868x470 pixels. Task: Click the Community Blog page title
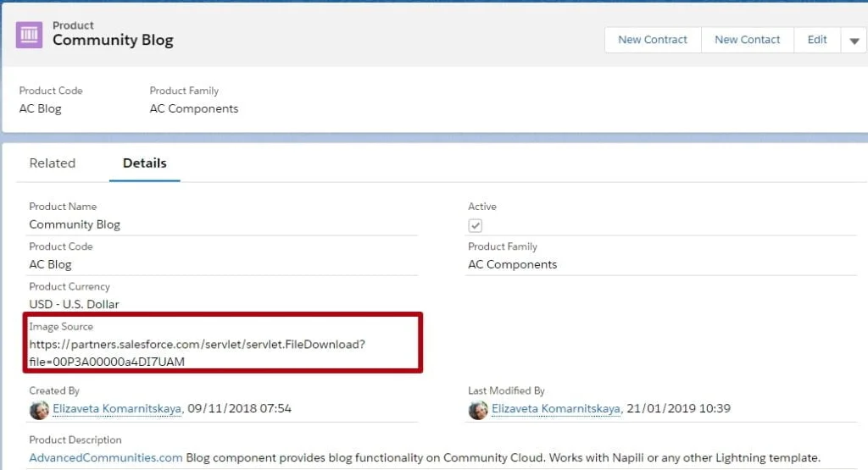(x=113, y=41)
